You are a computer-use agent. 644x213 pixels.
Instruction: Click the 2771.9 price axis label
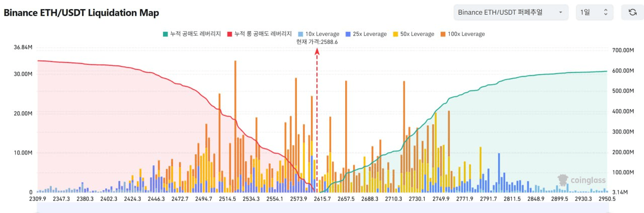(464, 199)
